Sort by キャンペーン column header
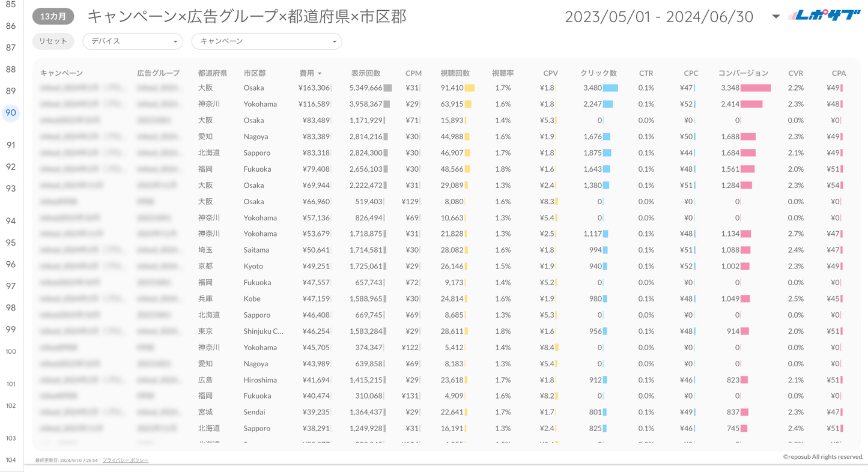The image size is (868, 472). [61, 73]
